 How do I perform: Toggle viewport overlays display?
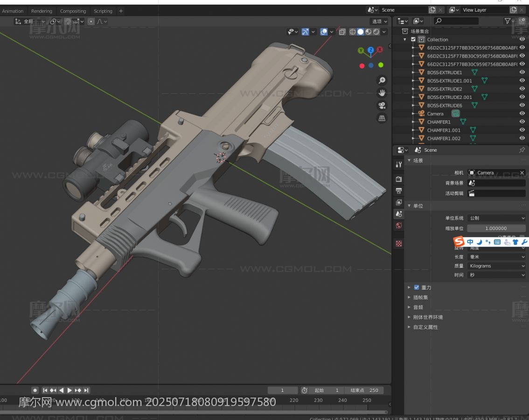click(x=324, y=32)
